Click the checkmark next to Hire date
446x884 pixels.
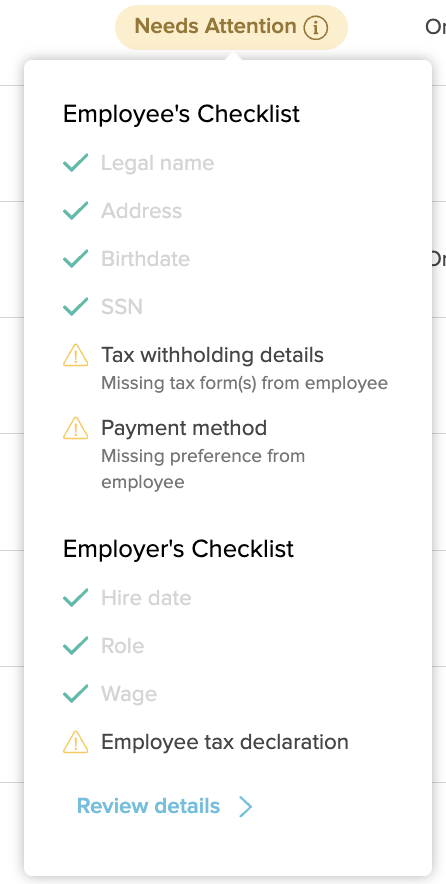[x=76, y=598]
